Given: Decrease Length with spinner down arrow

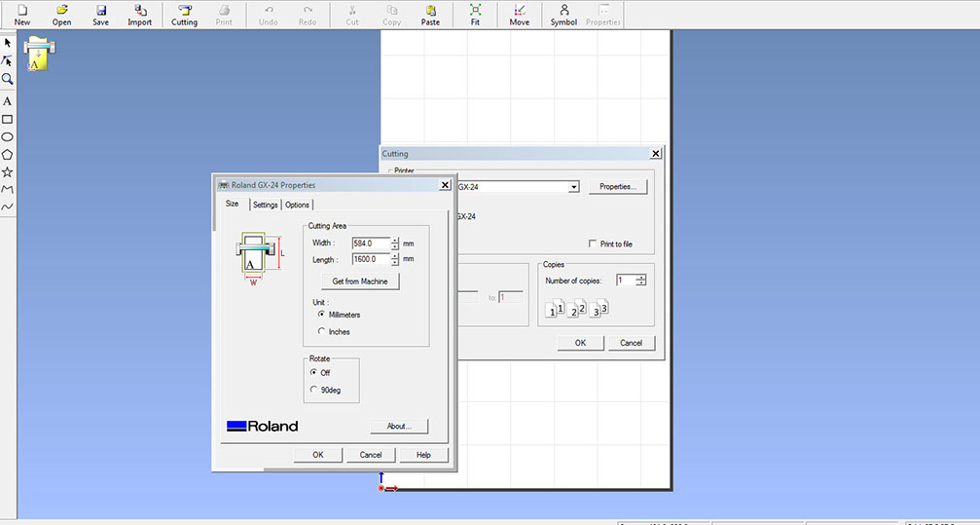Looking at the screenshot, I should coord(395,262).
